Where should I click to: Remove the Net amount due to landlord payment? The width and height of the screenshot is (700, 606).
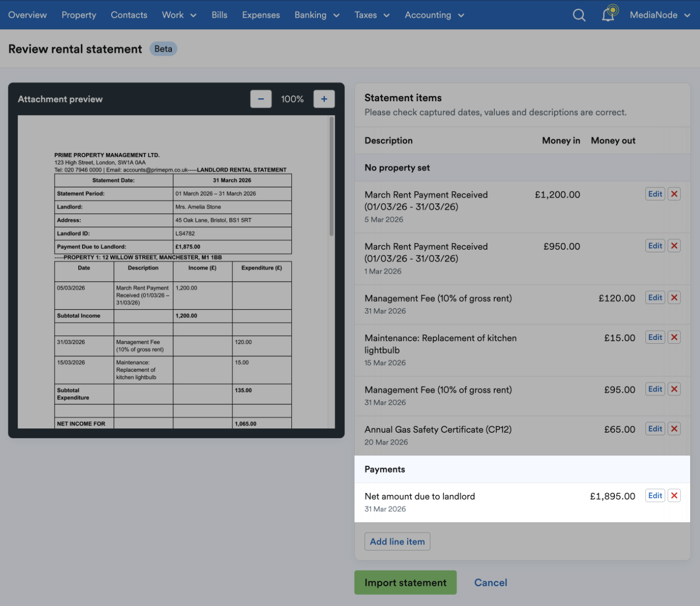click(x=674, y=495)
